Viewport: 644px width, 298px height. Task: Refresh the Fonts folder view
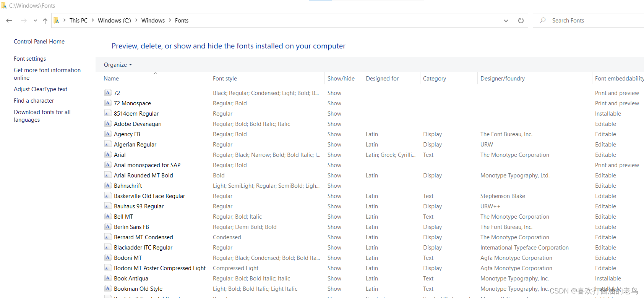[x=521, y=21]
